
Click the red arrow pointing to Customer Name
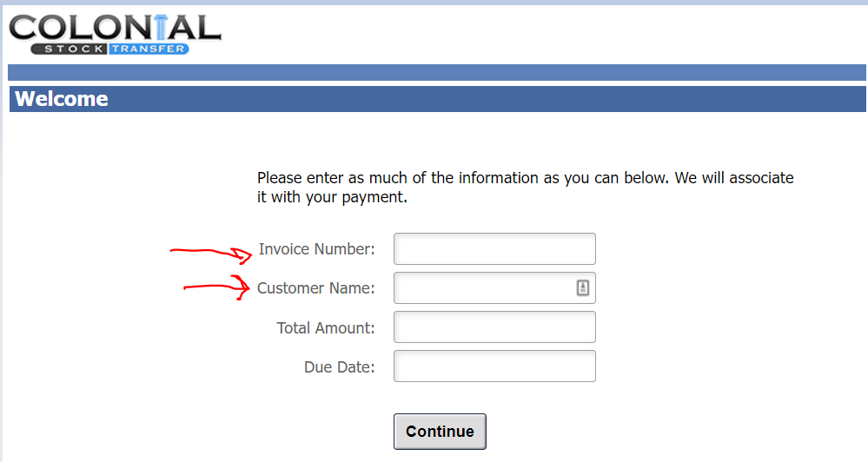pyautogui.click(x=213, y=287)
